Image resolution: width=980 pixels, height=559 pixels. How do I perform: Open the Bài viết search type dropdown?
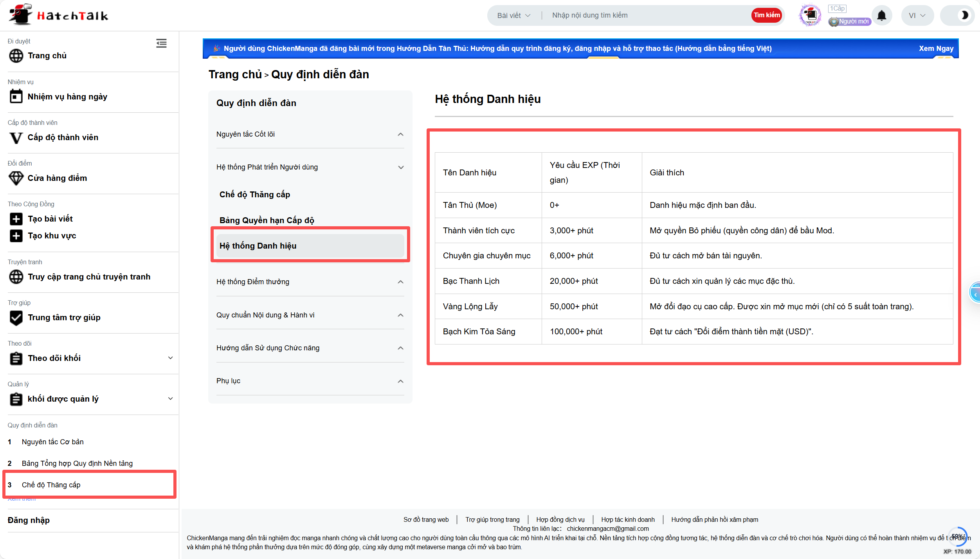513,15
